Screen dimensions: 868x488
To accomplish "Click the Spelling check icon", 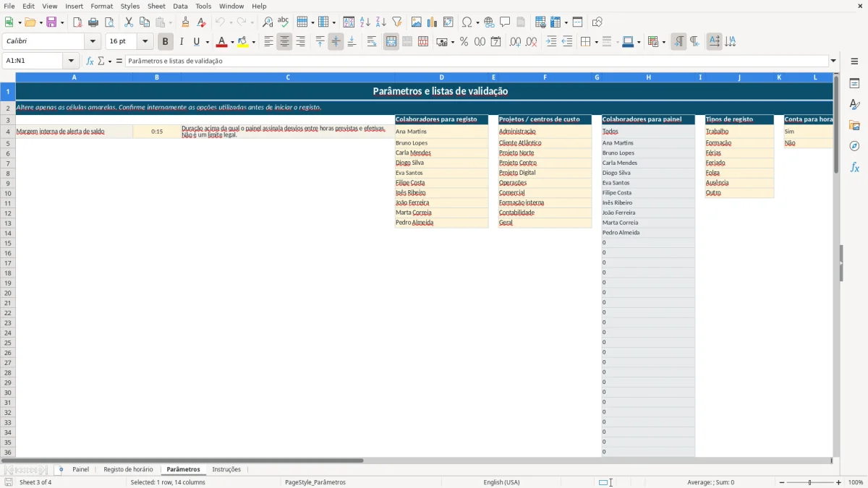I will coord(284,22).
